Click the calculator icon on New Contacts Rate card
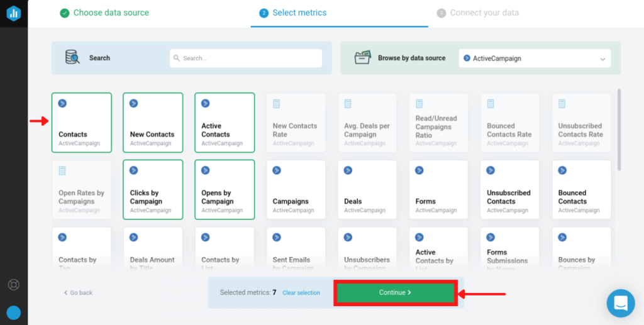The image size is (644, 325). tap(277, 104)
